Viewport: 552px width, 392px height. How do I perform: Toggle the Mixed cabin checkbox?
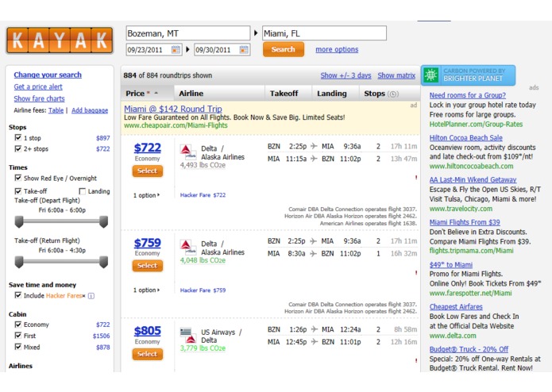18,347
